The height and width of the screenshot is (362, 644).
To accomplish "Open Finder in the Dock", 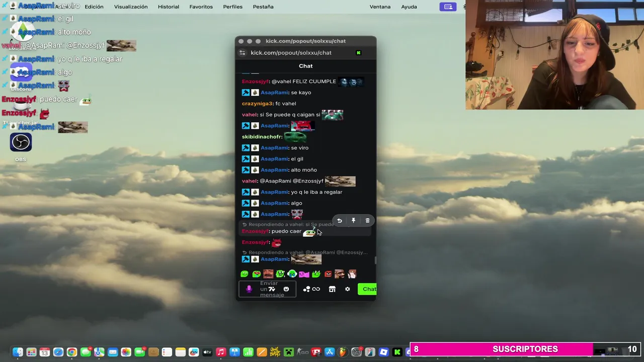I will click(x=18, y=352).
